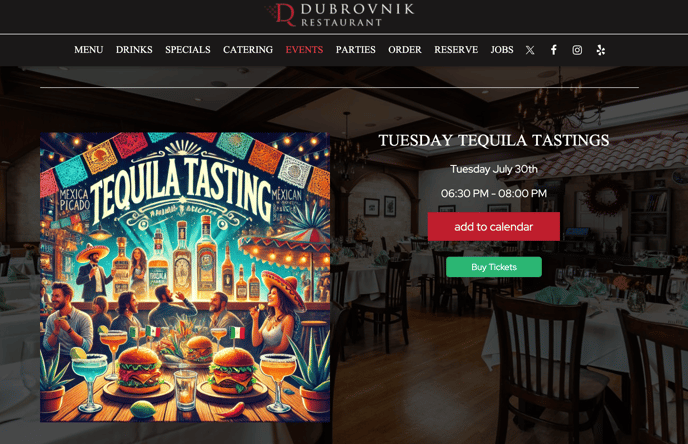Open the X (Twitter) social icon

pos(530,50)
